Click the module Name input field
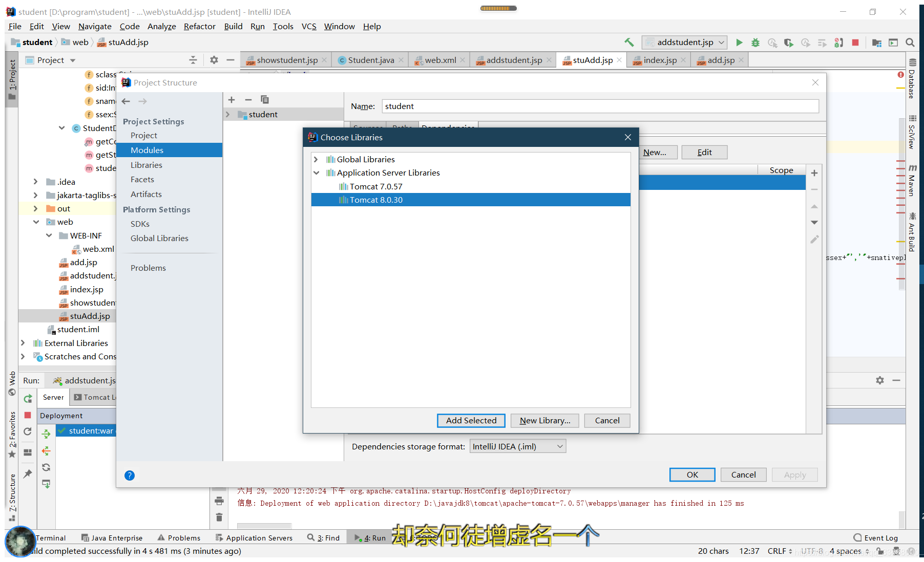 (600, 106)
